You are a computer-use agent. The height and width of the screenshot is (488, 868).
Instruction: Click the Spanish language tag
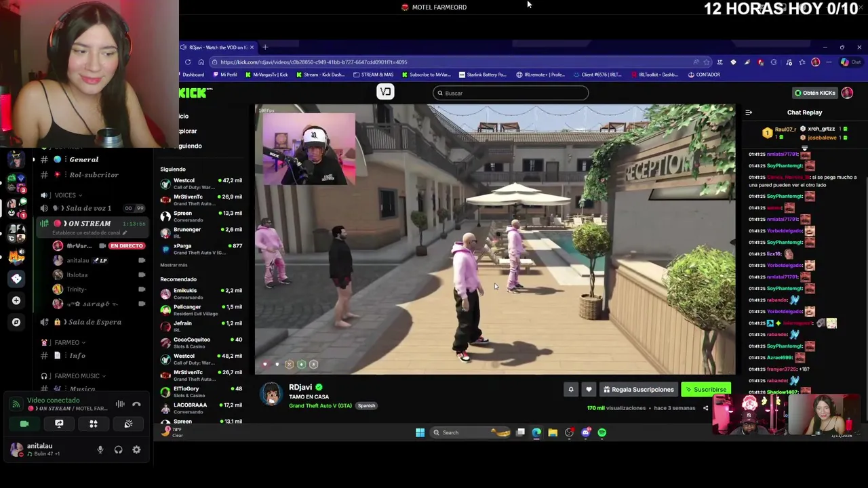[x=366, y=406]
